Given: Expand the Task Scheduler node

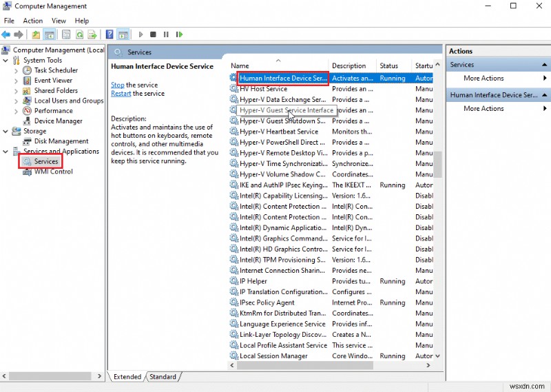Looking at the screenshot, I should pyautogui.click(x=17, y=70).
